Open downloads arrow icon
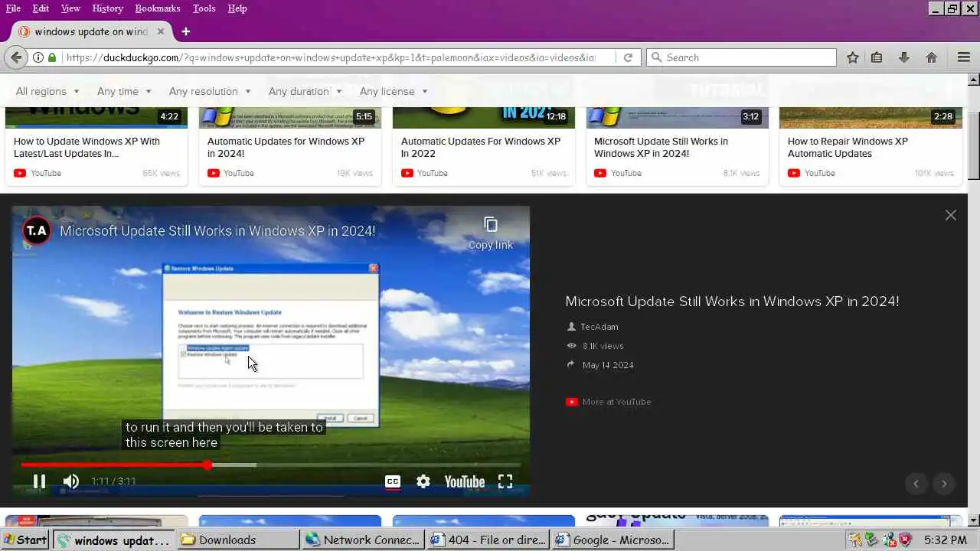 coord(904,57)
